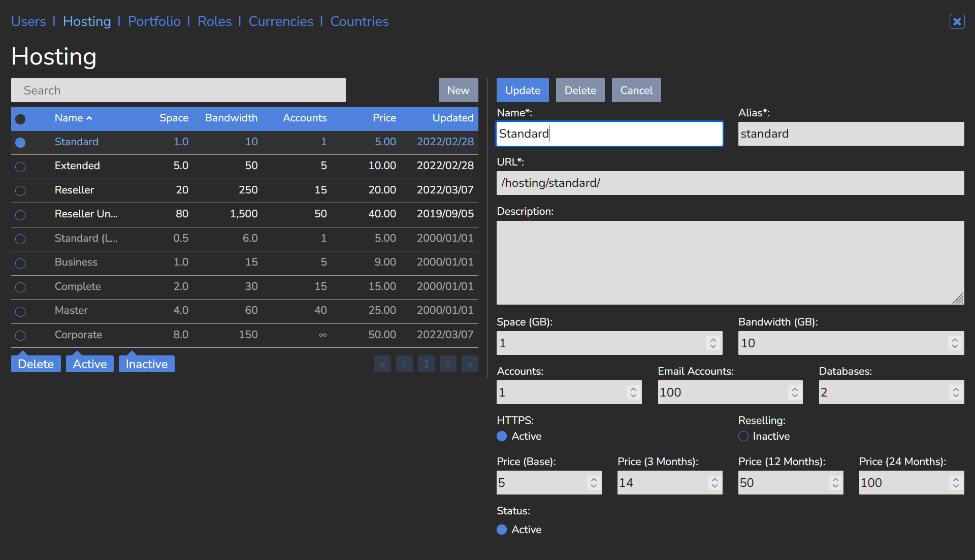Close the panel with the X icon
The image size is (975, 560).
[957, 21]
